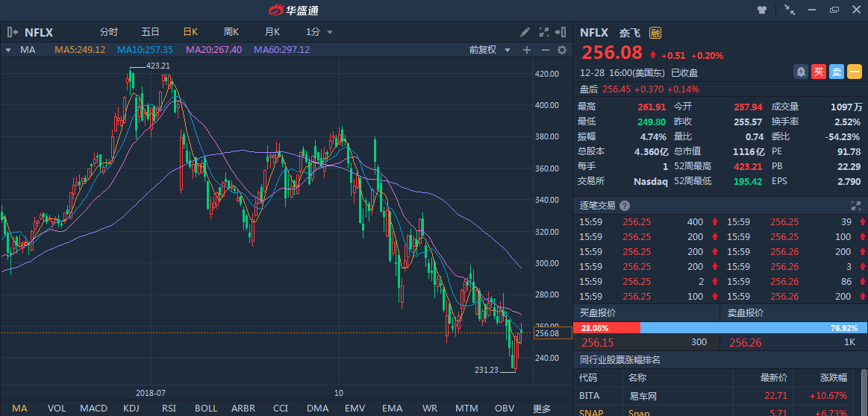Sort ranking by 代码 column

(x=588, y=378)
